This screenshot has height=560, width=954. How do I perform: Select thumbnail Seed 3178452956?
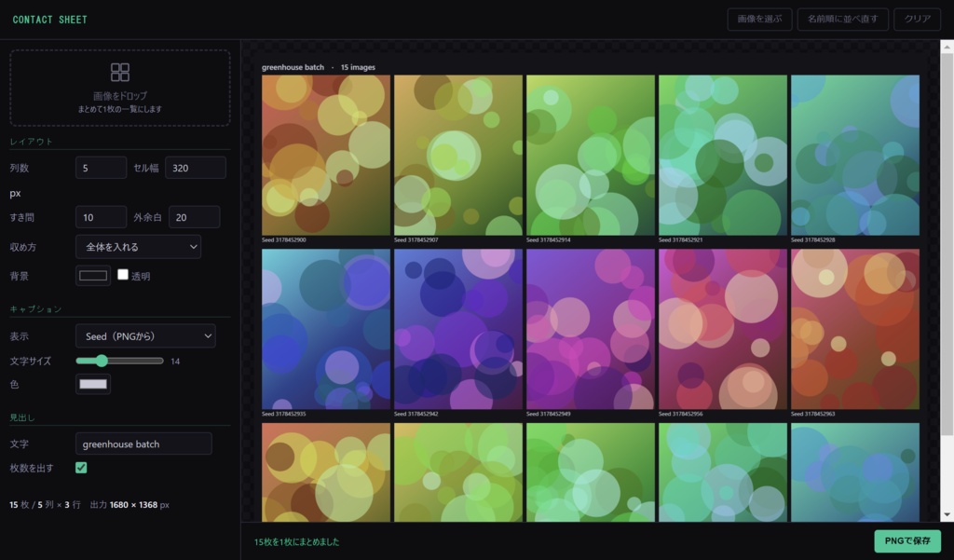tap(723, 329)
